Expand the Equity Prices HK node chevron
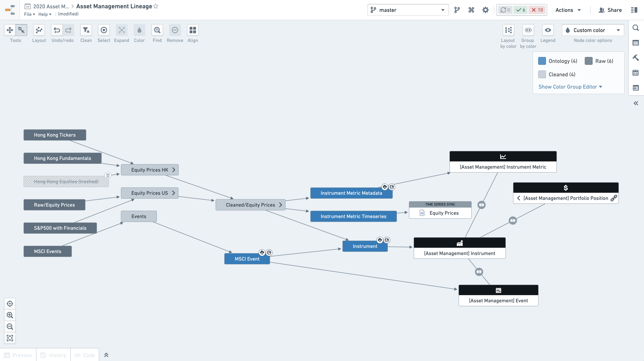 174,170
